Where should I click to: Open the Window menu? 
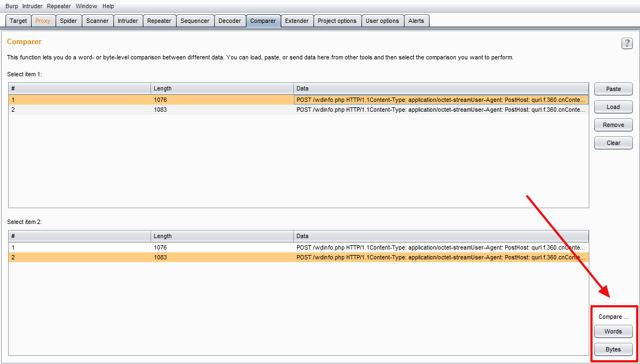[86, 6]
